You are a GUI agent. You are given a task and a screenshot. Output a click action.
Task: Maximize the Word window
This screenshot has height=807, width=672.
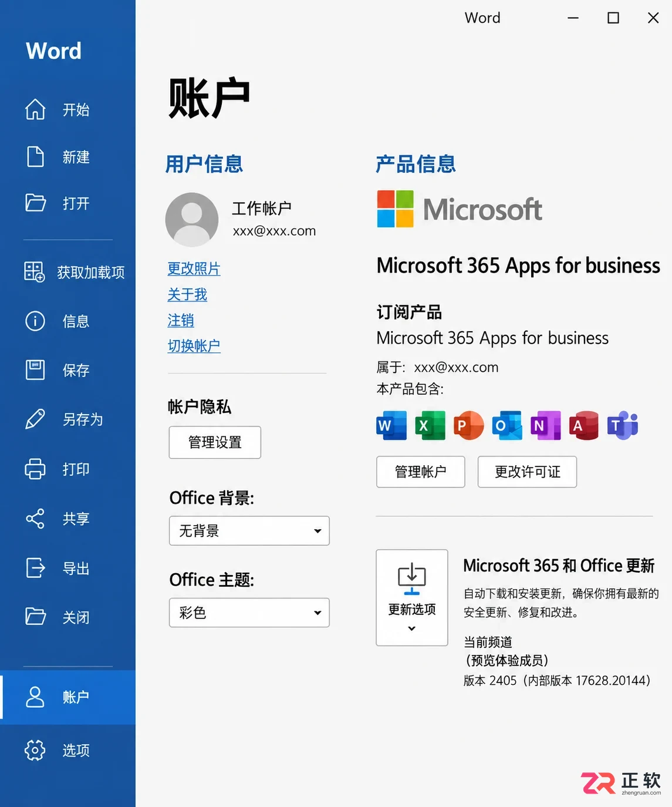(613, 18)
